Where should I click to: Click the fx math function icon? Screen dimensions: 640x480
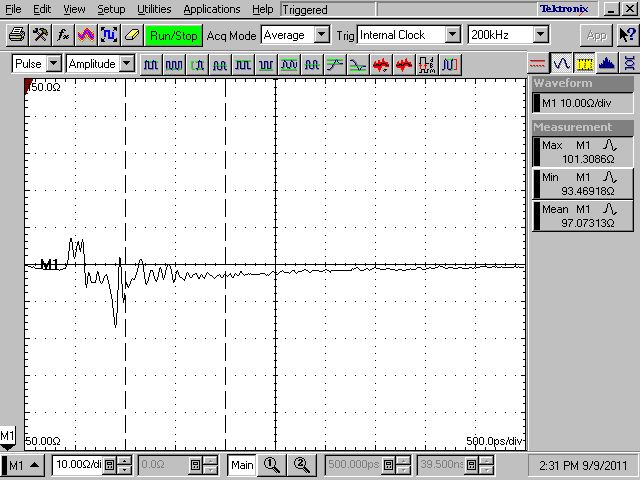[x=63, y=35]
